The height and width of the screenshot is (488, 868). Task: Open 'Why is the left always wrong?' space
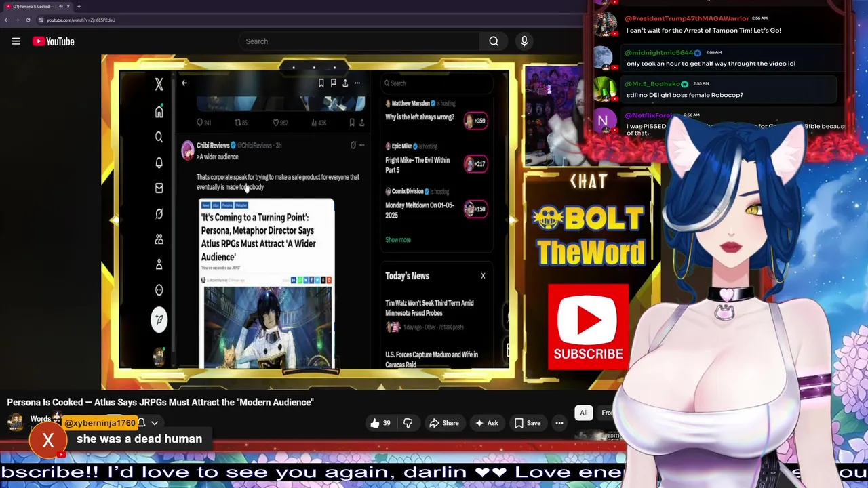point(420,117)
